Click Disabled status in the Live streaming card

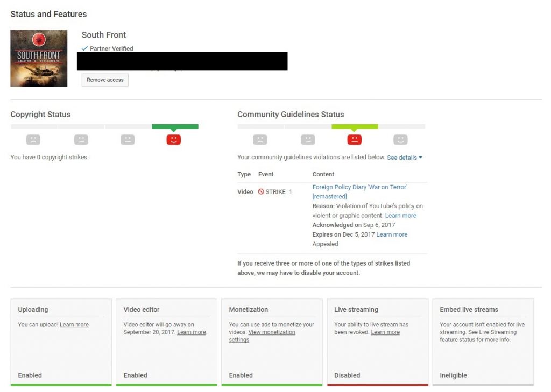pos(347,375)
